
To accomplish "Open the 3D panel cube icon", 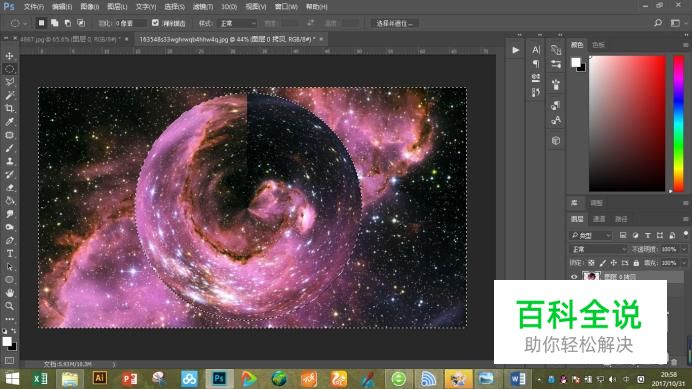I will click(x=556, y=140).
